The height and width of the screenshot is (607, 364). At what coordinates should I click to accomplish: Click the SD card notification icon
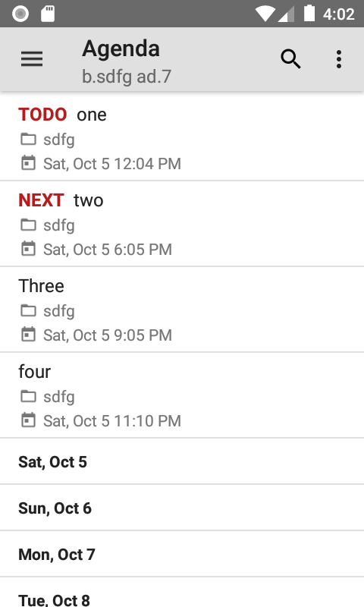[48, 14]
